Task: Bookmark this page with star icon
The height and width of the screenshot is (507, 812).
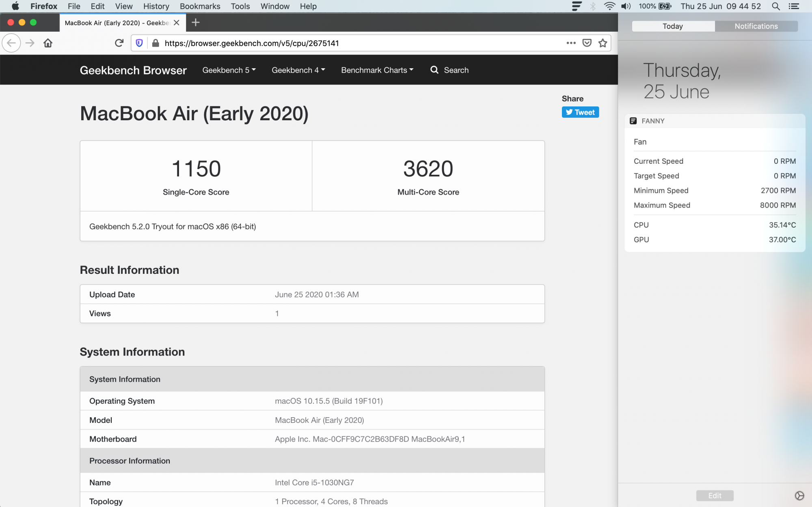Action: click(x=603, y=43)
